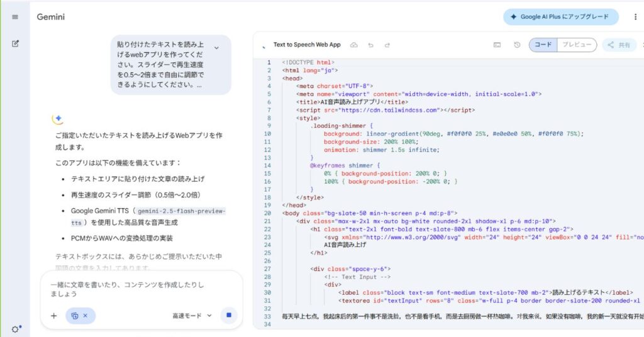Click the bullet 再生速度のスライダー調節

[136, 195]
